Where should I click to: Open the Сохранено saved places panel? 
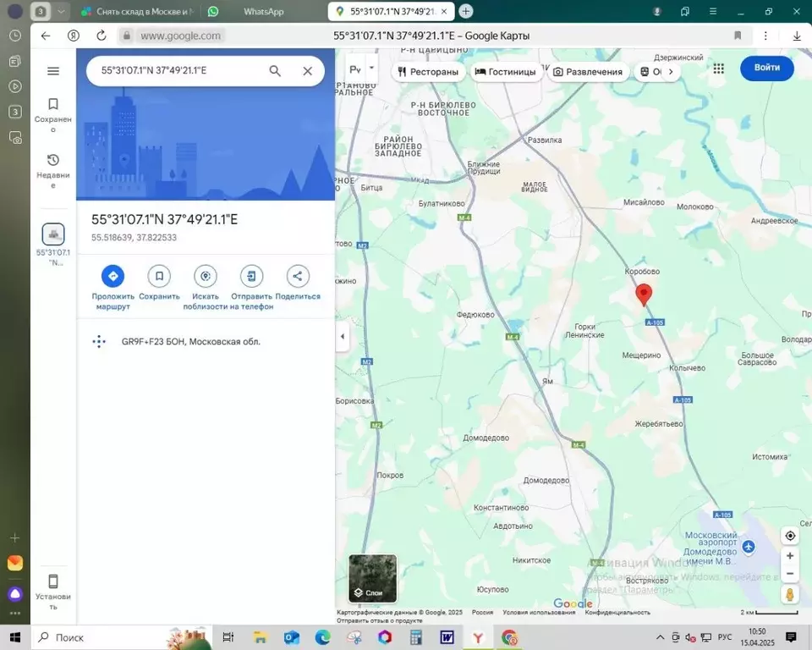[53, 108]
